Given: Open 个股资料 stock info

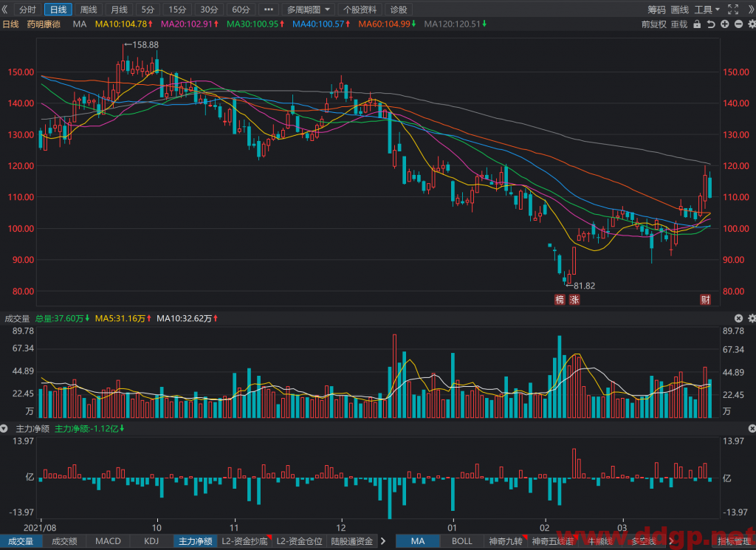Looking at the screenshot, I should [360, 9].
